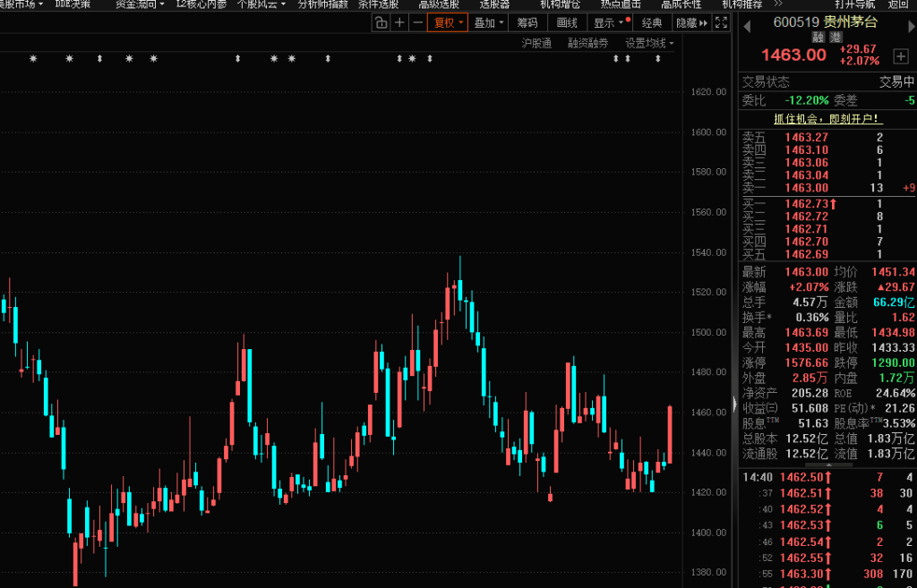Viewport: 917px width, 588px height.
Task: Expand the 叠加 dropdown
Action: [x=489, y=22]
